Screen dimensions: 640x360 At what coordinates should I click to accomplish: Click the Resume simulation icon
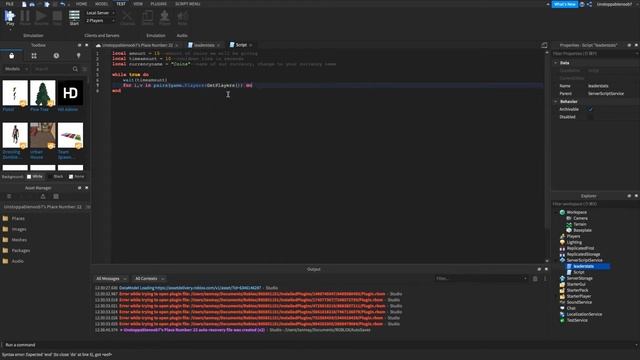coord(41,18)
